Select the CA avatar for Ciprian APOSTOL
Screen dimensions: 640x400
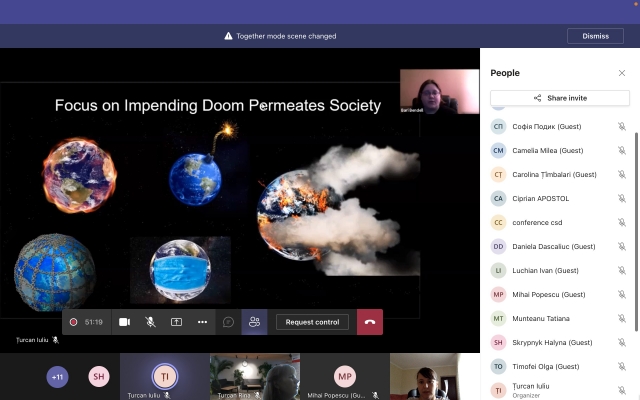[498, 198]
